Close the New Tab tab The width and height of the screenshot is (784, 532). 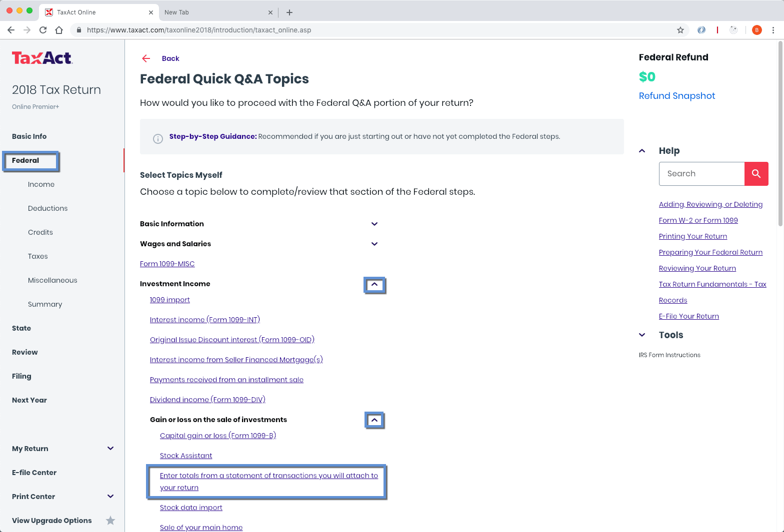[x=270, y=12]
